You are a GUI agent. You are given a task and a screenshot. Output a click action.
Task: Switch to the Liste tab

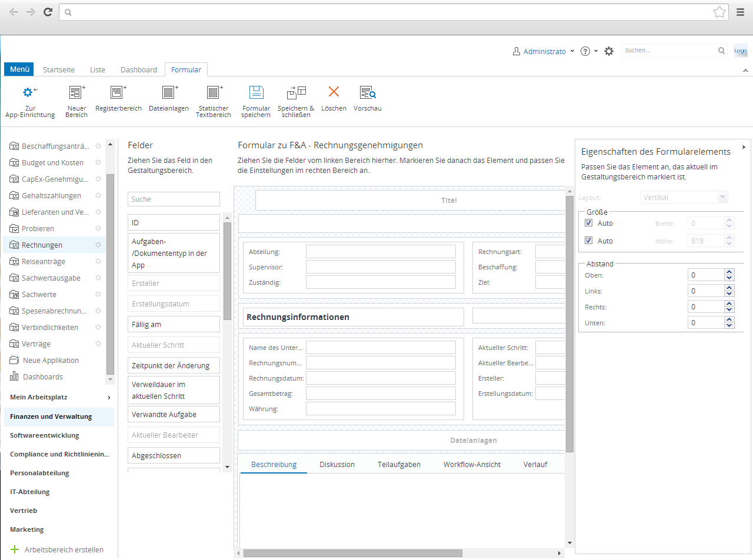click(x=98, y=69)
